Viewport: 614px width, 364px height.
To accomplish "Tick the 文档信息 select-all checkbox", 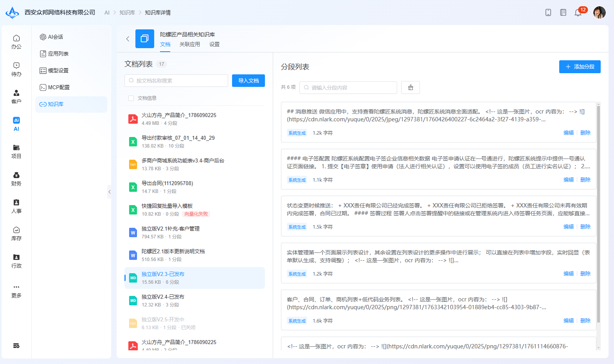I will click(131, 98).
